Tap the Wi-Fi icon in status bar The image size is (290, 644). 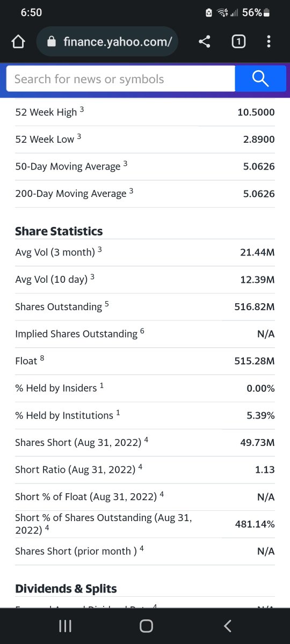click(x=223, y=12)
